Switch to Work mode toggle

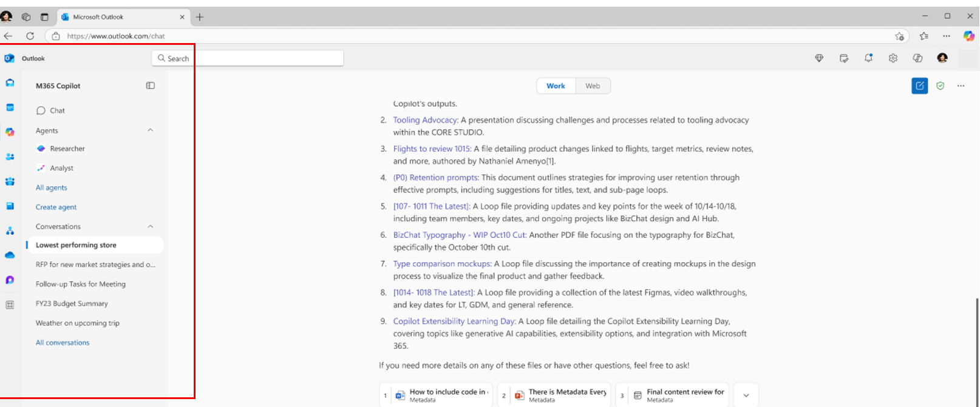coord(556,86)
